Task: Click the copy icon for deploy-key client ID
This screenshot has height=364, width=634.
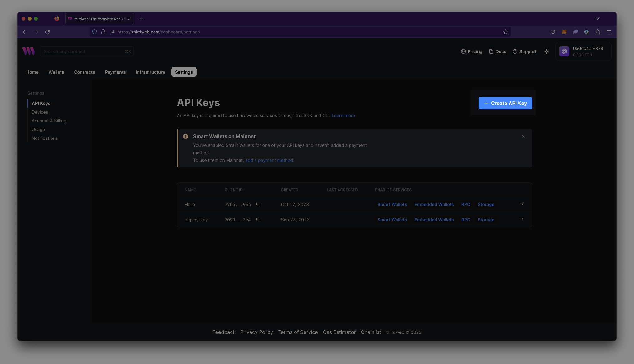Action: [x=258, y=220]
